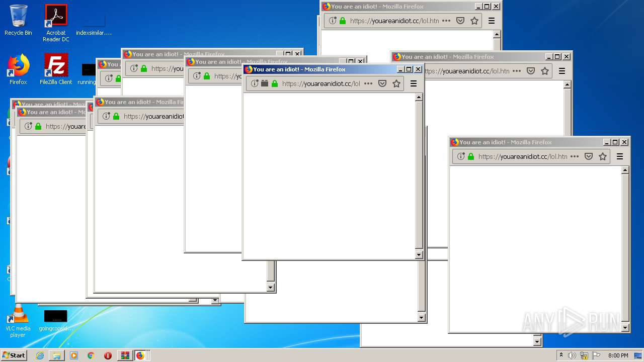The width and height of the screenshot is (644, 362).
Task: Click the scroll-down arrow in the active window
Action: click(419, 255)
